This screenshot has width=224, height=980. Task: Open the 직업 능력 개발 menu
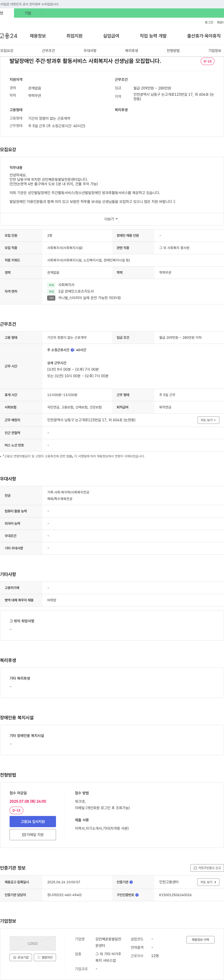coord(153,36)
